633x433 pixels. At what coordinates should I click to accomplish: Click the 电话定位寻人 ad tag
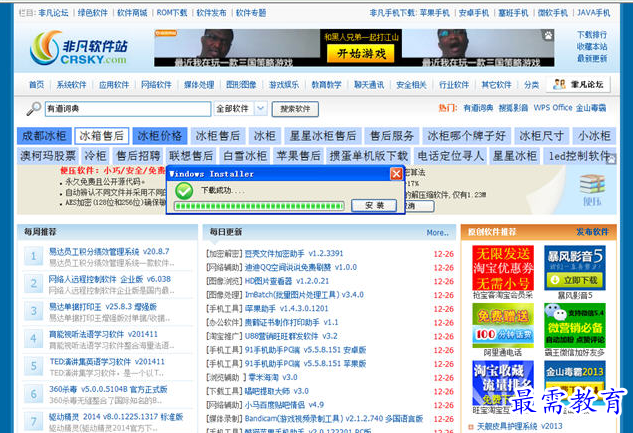[451, 156]
